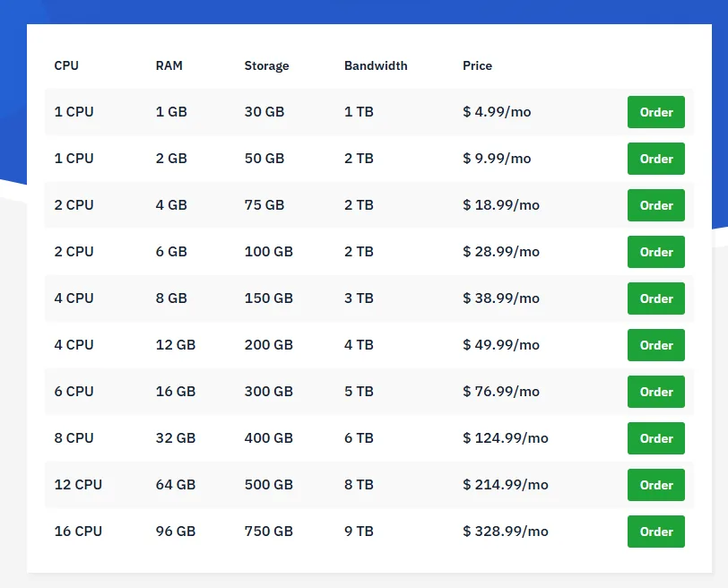Select the price text $ 328.99/mo
The width and height of the screenshot is (728, 588).
[x=505, y=531]
